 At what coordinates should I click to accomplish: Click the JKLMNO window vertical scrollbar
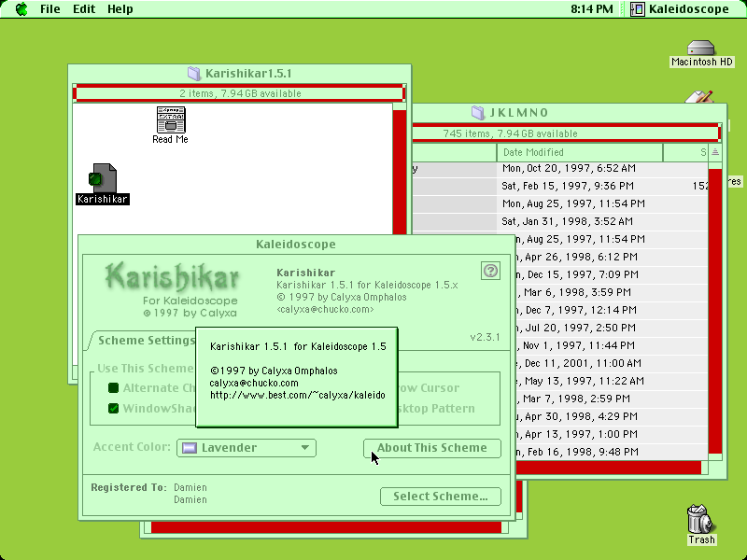pos(715,310)
